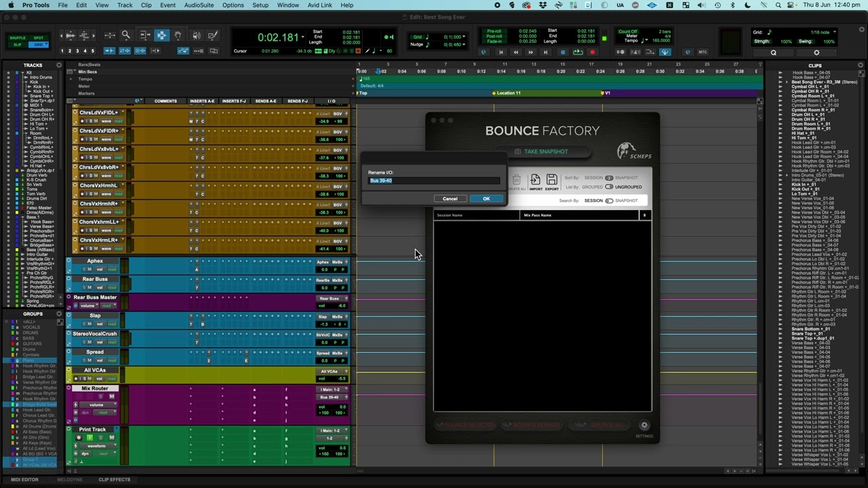Click the Q quantize button

(x=773, y=52)
